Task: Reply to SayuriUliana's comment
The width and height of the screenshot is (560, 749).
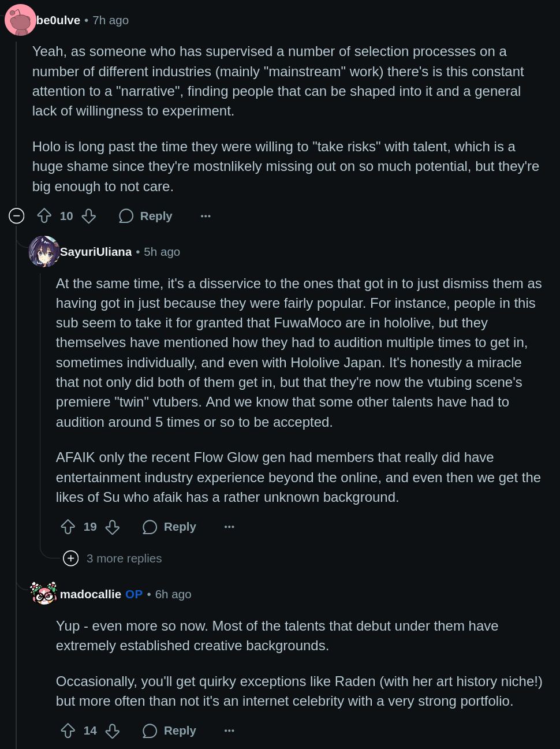Action: [169, 527]
